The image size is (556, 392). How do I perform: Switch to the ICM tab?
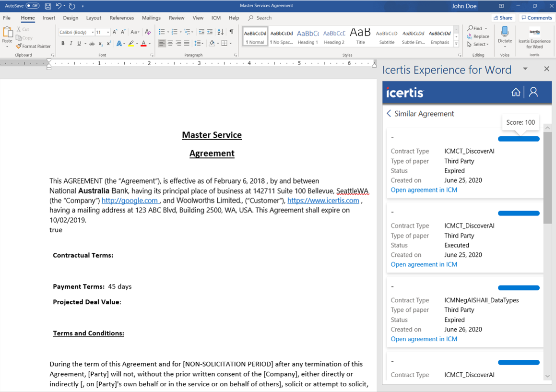coord(216,18)
